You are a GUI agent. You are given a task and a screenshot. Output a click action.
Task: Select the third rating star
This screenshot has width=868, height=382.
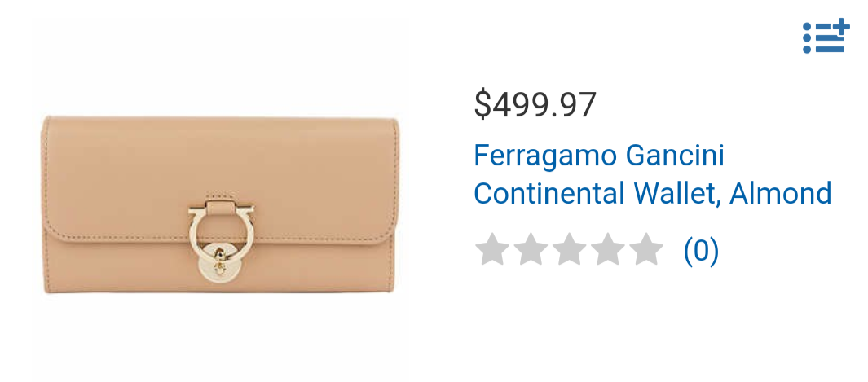(x=569, y=249)
